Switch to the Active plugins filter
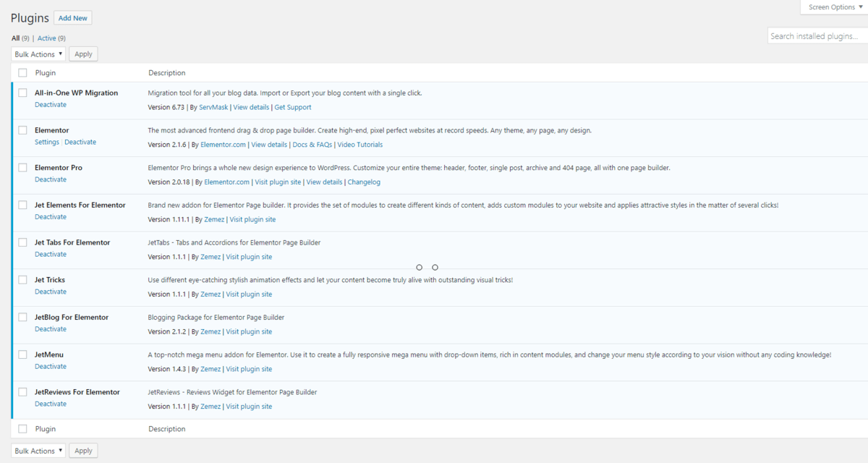 46,38
